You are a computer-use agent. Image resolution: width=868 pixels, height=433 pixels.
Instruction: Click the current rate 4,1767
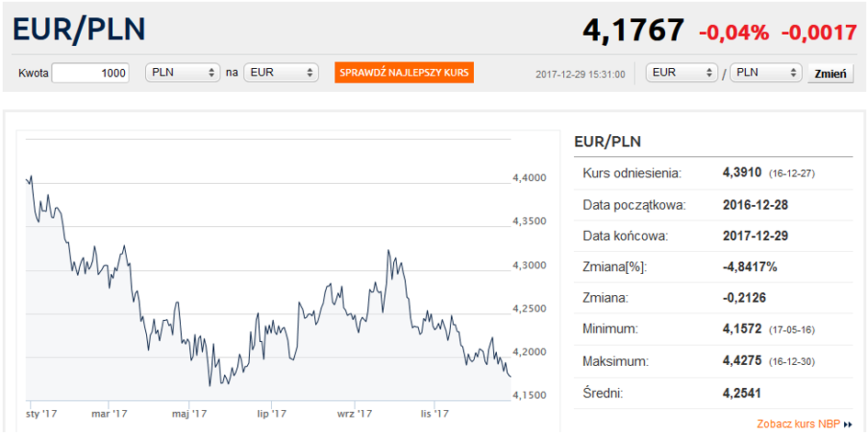tap(633, 30)
